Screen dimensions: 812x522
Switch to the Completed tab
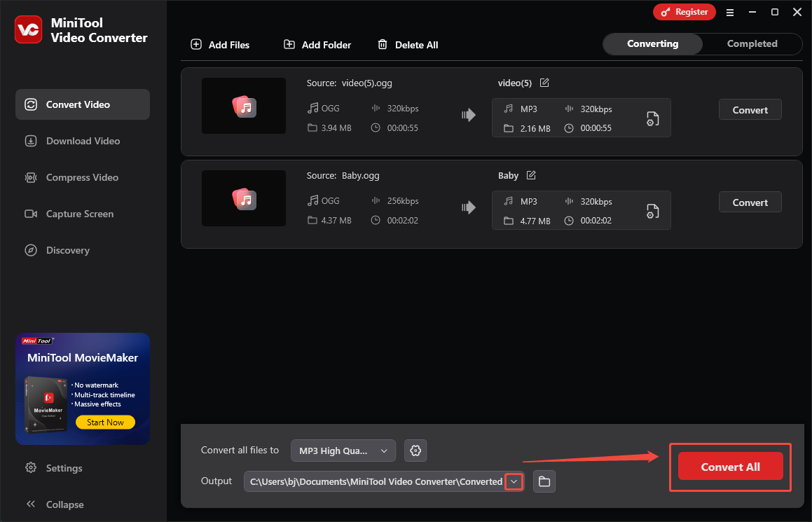pos(752,44)
